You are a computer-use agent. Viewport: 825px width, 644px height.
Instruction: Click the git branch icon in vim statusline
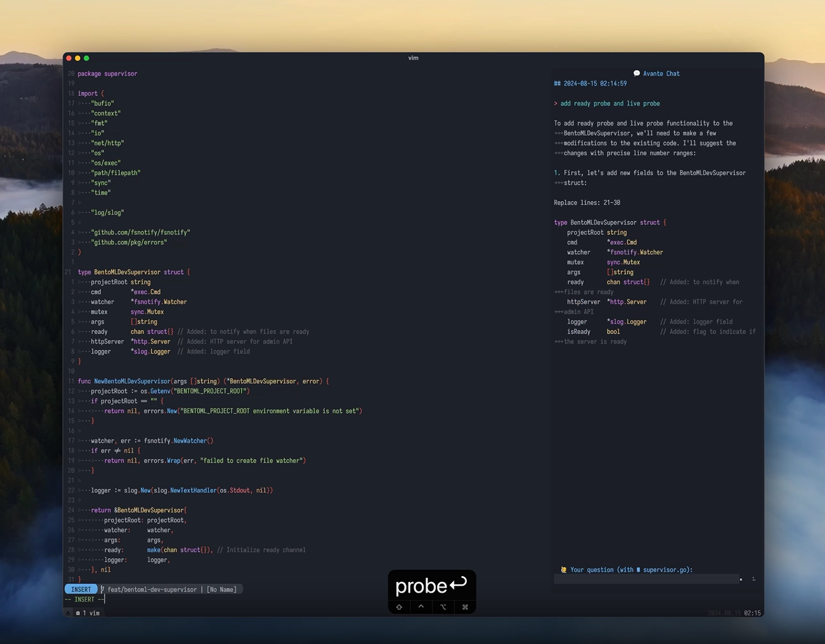[x=101, y=589]
